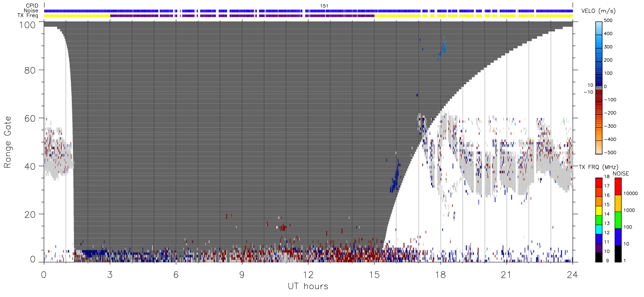Click the -500 tick on velocity colorbar

coord(610,153)
